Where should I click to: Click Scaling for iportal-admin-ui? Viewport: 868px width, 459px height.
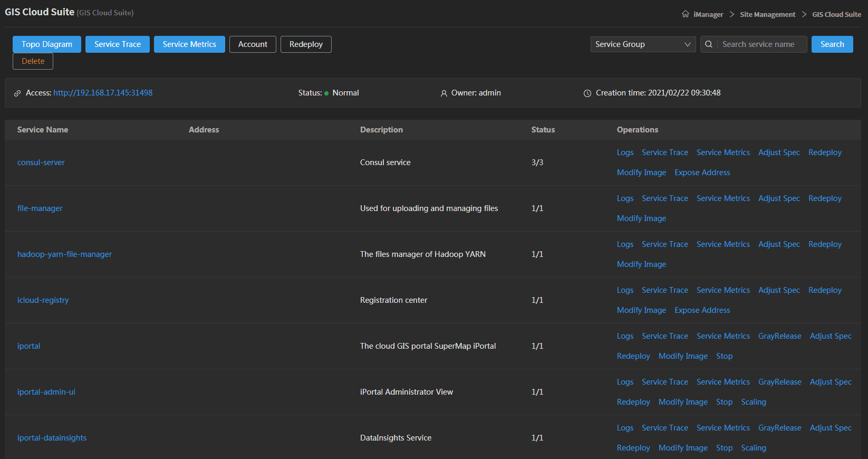click(753, 402)
